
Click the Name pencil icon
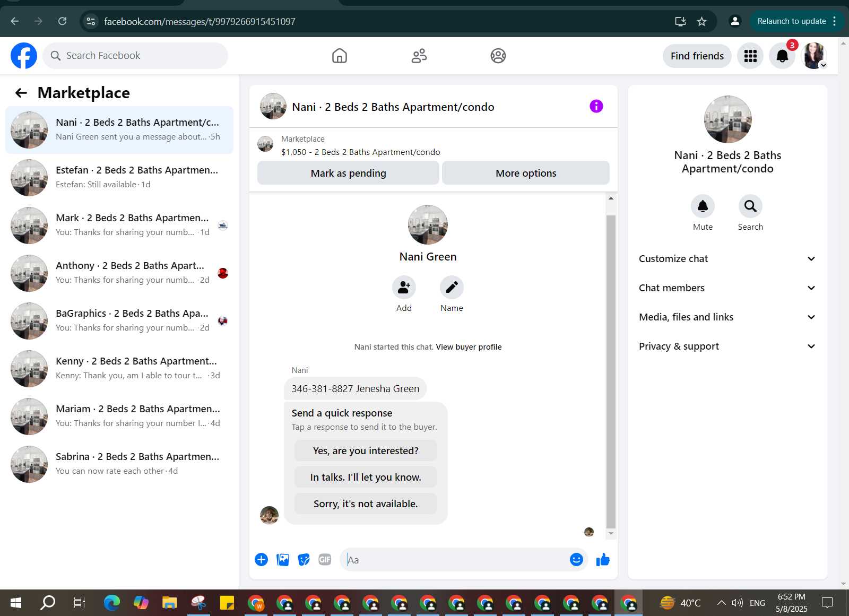pos(452,287)
